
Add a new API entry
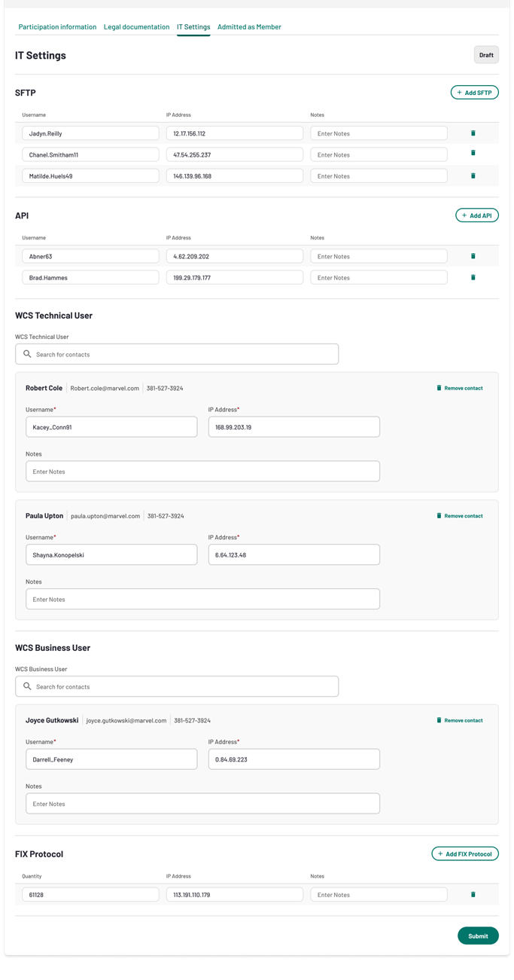(x=477, y=215)
